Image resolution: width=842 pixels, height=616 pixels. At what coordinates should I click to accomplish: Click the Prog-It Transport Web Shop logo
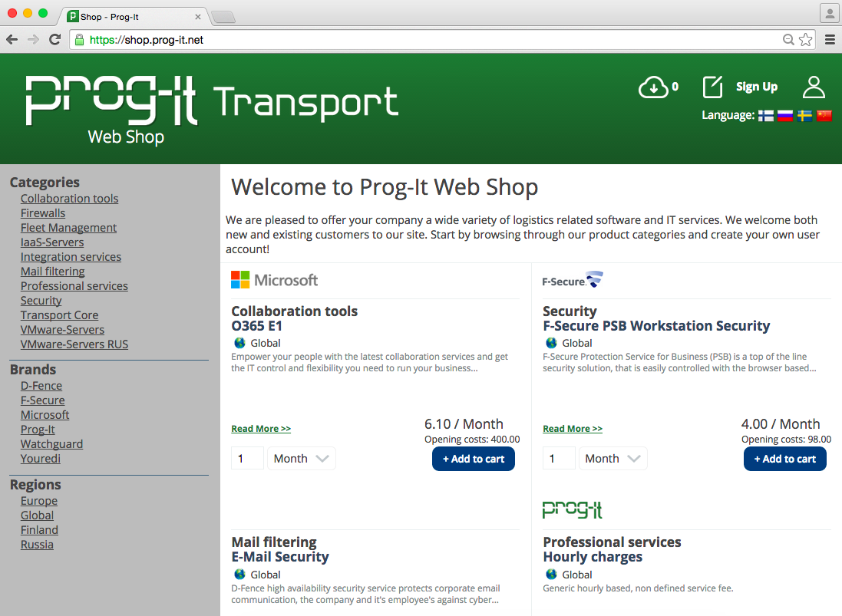coord(212,110)
